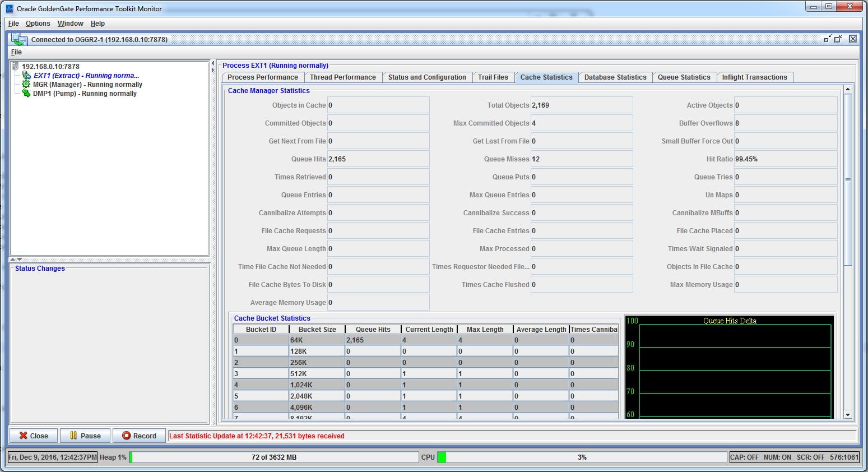
Task: Select the Cache Statistics tab
Action: tap(546, 77)
